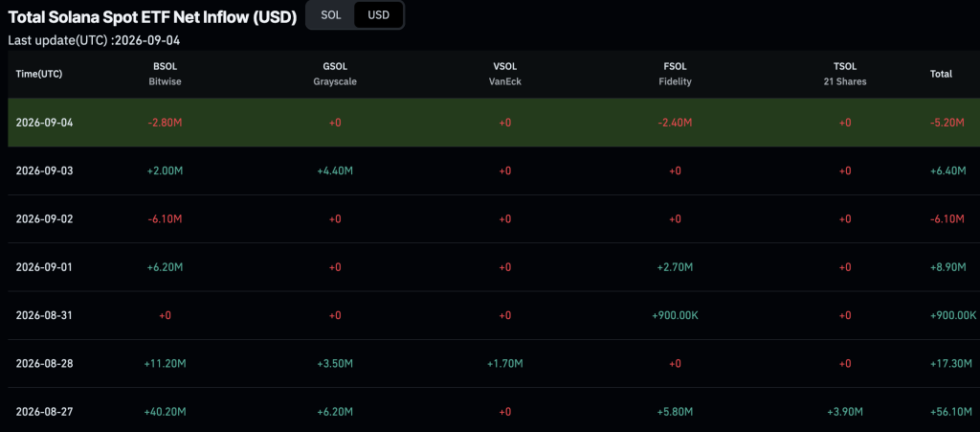Select the GSOL Grayscale column header
This screenshot has width=980, height=432.
tap(335, 74)
